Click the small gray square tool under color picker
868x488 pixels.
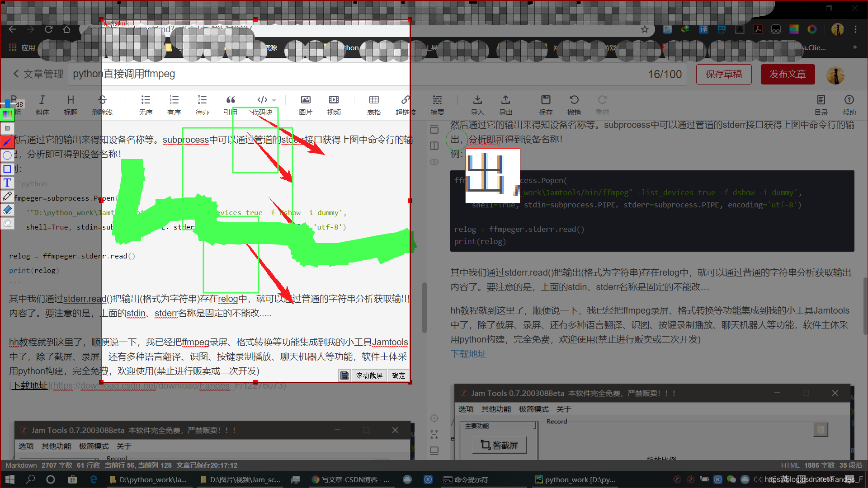(x=7, y=128)
